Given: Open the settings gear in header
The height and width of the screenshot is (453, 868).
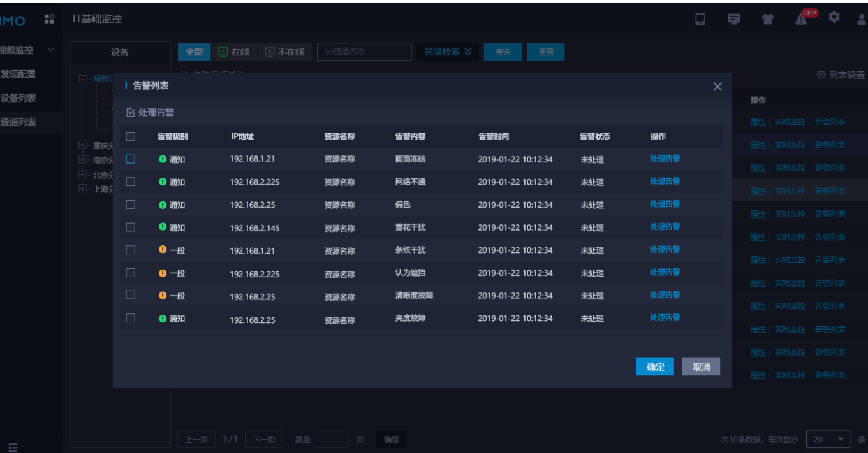Looking at the screenshot, I should click(834, 17).
